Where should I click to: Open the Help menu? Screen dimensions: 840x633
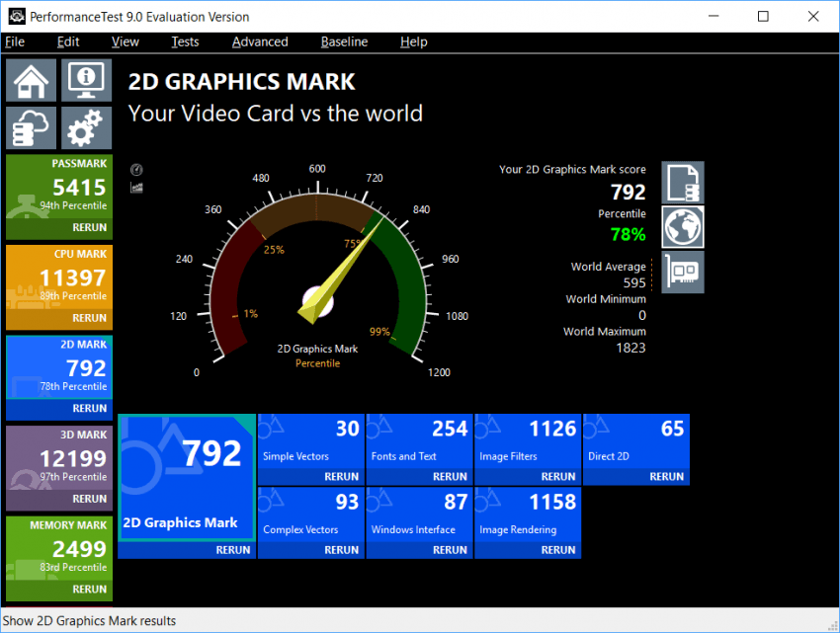point(413,41)
